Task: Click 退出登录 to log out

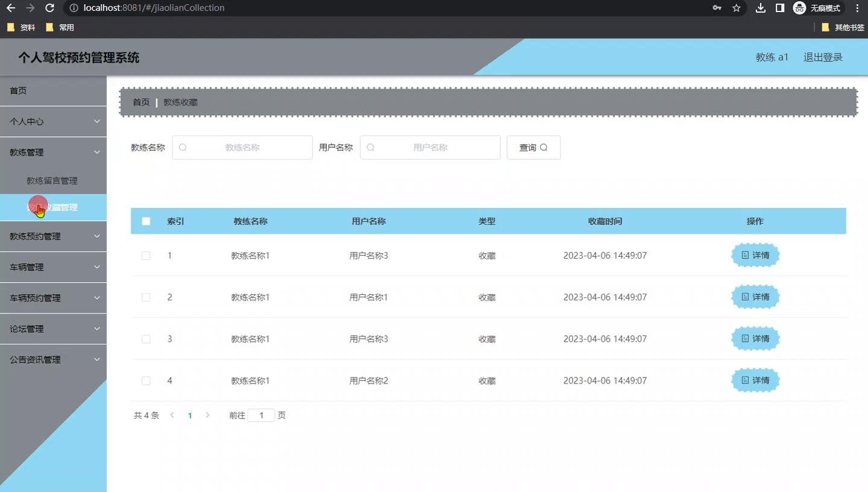Action: pos(823,57)
